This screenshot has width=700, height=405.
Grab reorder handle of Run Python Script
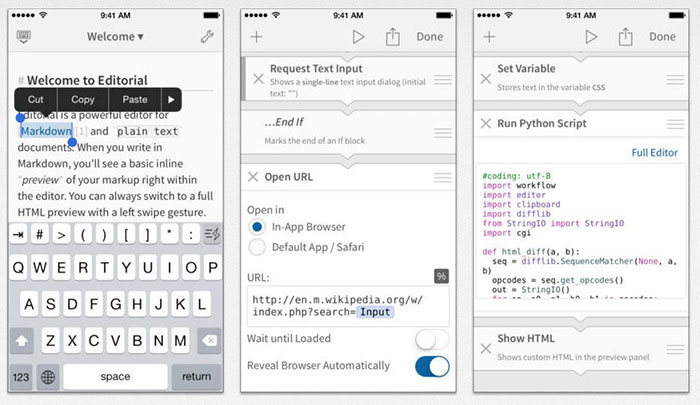tap(675, 124)
